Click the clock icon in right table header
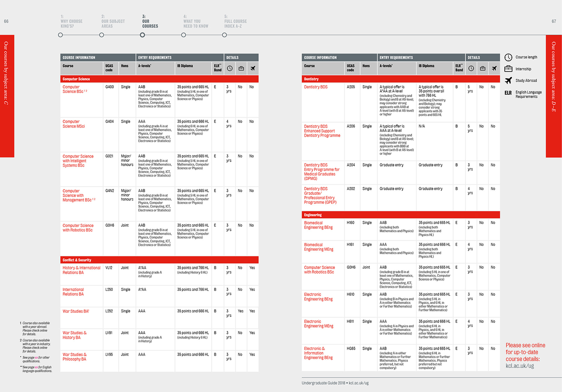 click(x=471, y=68)
